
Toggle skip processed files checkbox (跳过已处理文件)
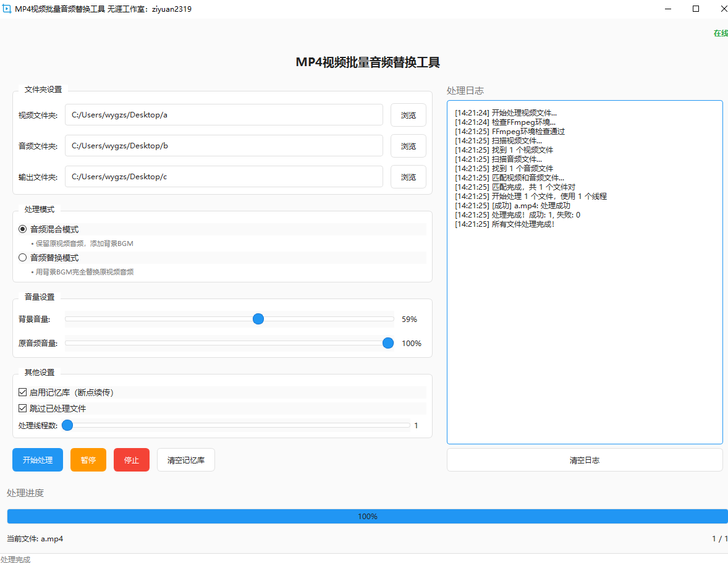click(x=23, y=408)
